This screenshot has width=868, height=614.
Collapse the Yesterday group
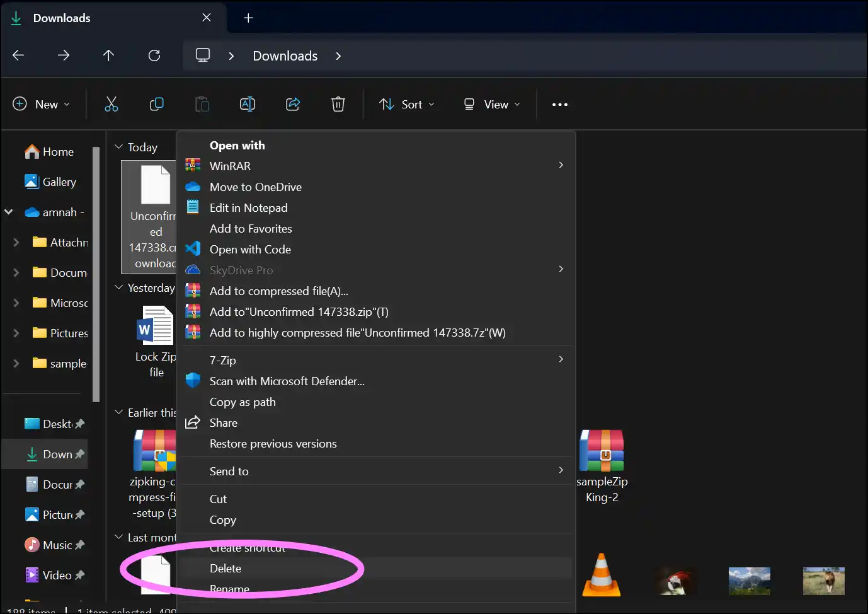coord(118,287)
